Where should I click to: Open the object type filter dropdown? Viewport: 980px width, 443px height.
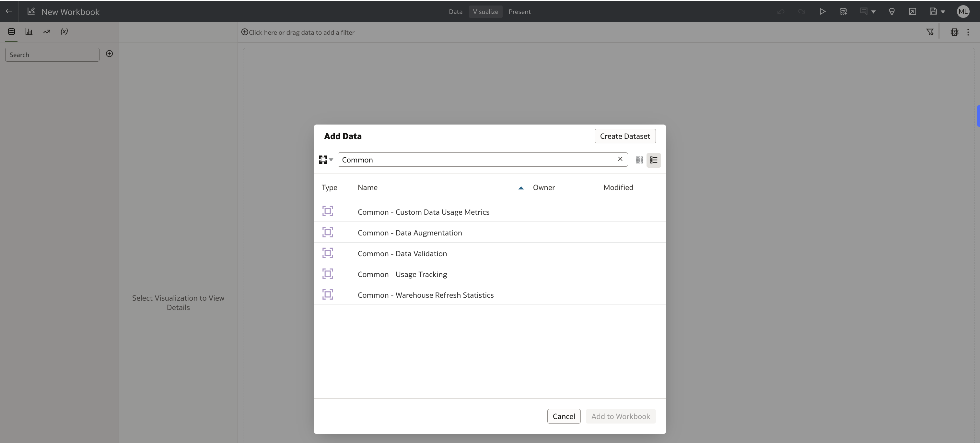[326, 160]
